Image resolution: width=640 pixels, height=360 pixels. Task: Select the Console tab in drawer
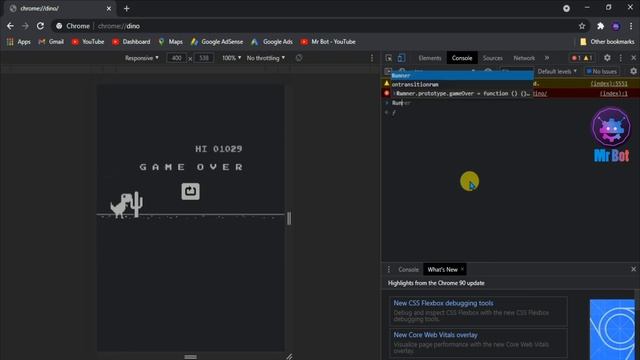point(408,269)
